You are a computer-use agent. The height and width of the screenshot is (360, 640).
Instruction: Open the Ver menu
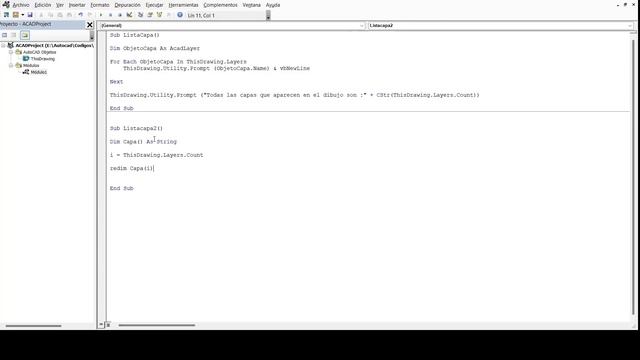[60, 5]
